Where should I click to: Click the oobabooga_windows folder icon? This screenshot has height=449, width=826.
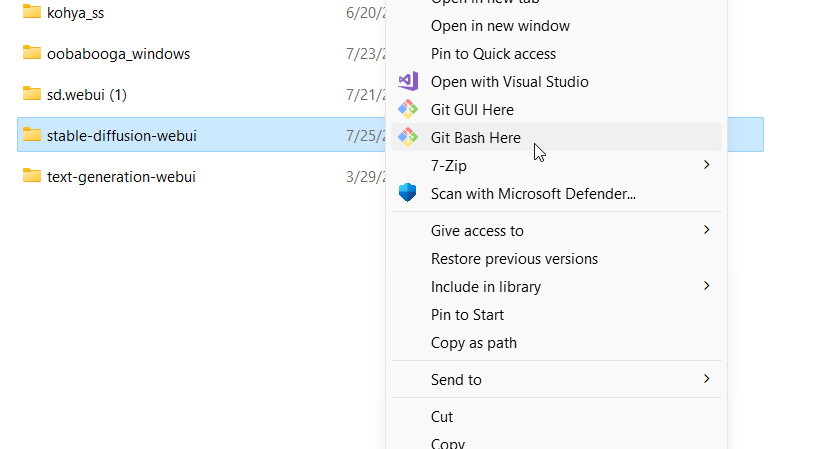32,53
